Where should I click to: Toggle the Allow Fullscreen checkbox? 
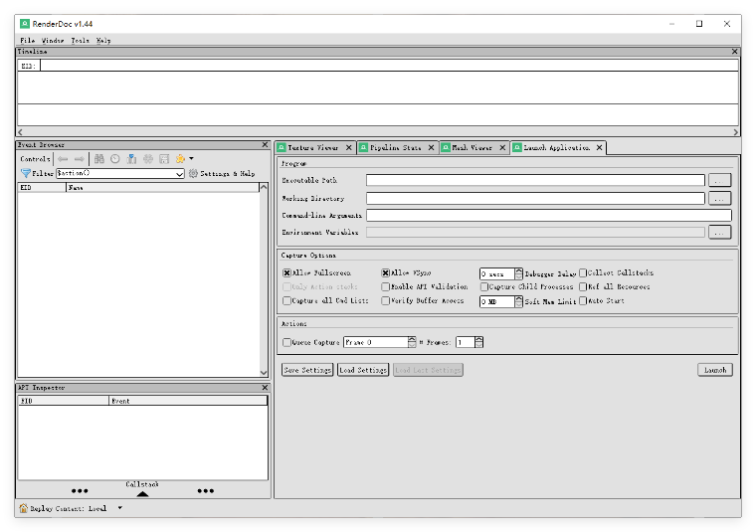click(286, 272)
